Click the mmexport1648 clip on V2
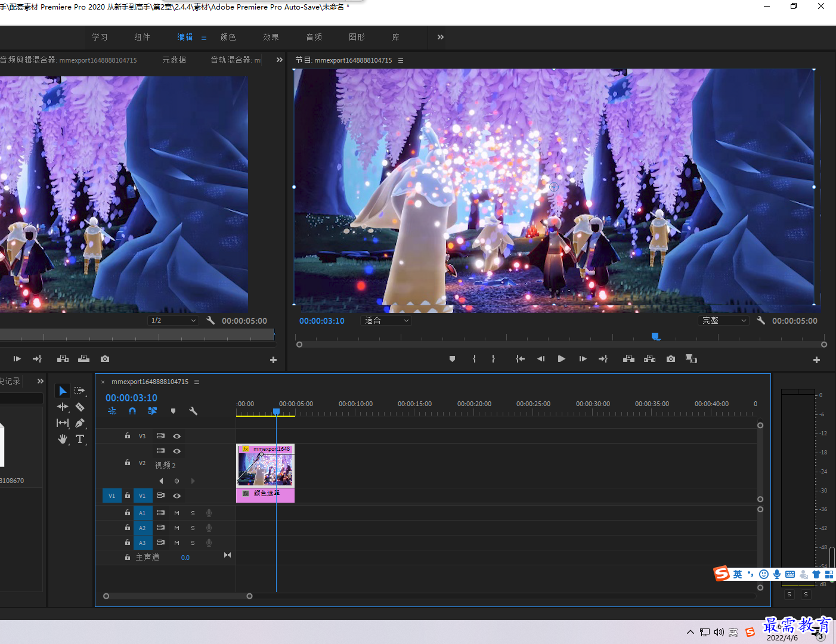Screen dimensions: 836x644 tap(265, 466)
